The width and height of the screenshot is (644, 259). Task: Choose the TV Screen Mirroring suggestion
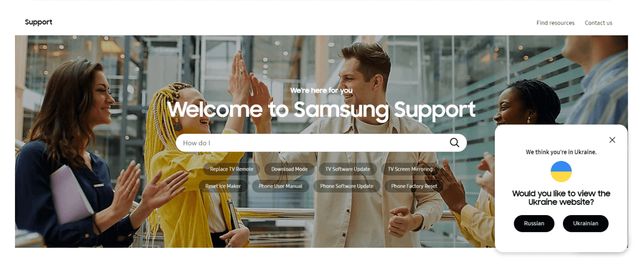pos(410,169)
